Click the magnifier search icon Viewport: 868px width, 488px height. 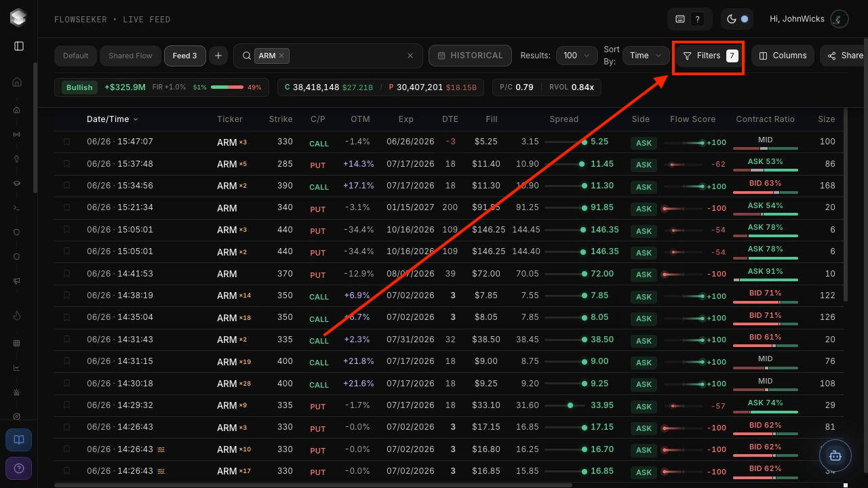point(247,56)
